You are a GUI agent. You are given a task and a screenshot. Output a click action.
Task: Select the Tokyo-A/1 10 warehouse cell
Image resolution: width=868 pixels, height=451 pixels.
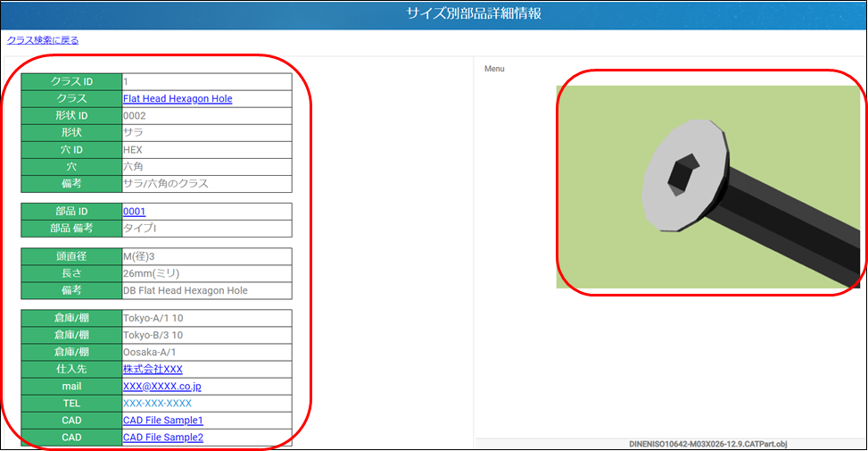click(207, 318)
